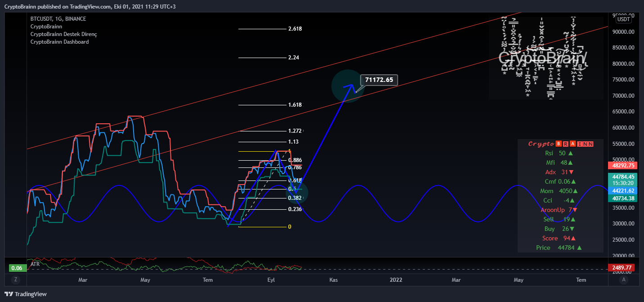
Task: Click the 2022 year label on the time axis
Action: pyautogui.click(x=396, y=280)
